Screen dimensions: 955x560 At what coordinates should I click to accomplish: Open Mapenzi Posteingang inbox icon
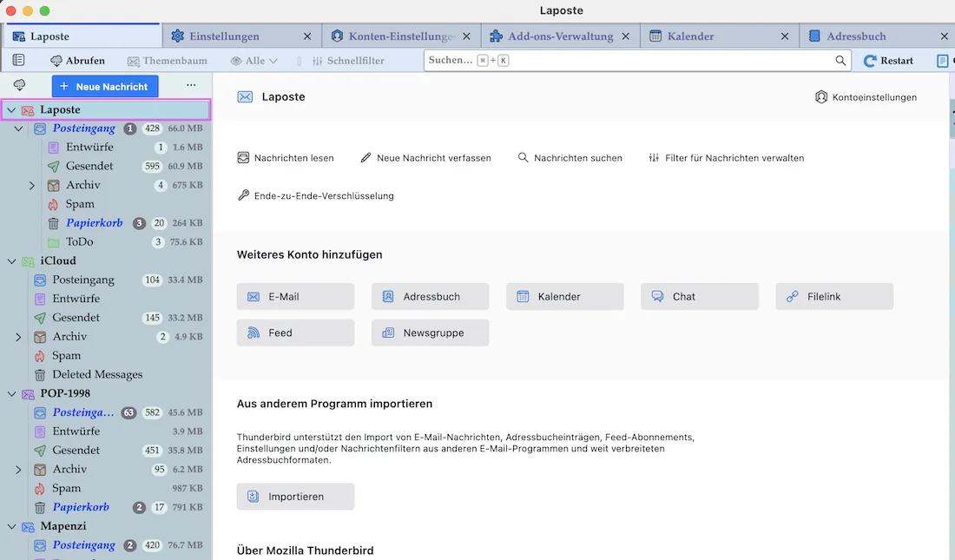[40, 545]
